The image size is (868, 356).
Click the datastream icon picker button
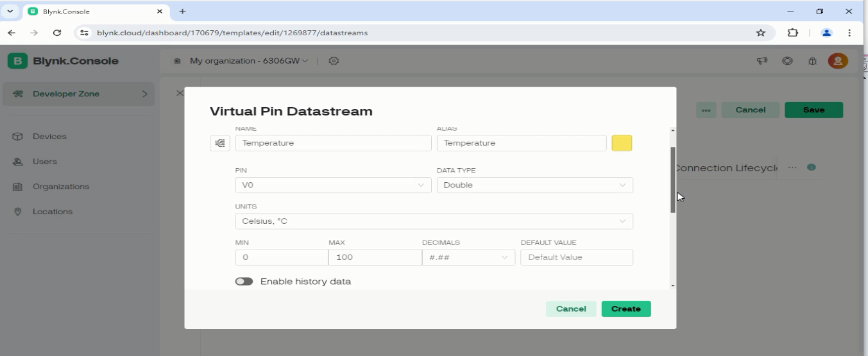click(219, 143)
